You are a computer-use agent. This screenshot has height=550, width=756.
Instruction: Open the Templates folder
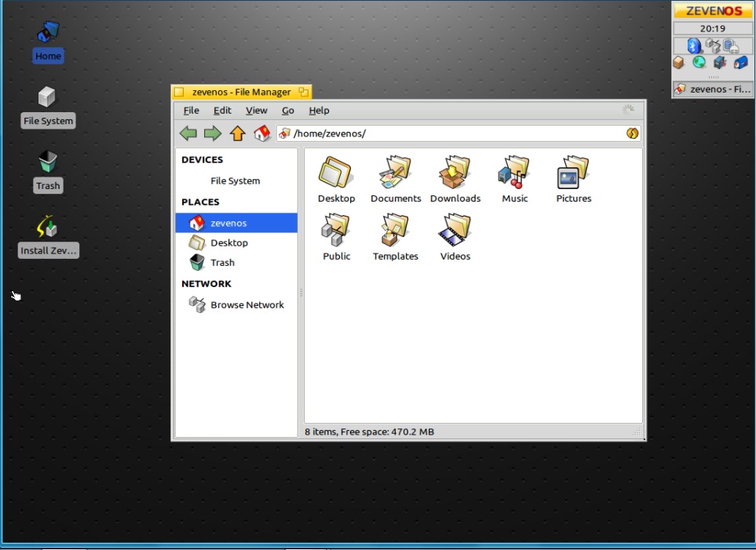[x=396, y=237]
